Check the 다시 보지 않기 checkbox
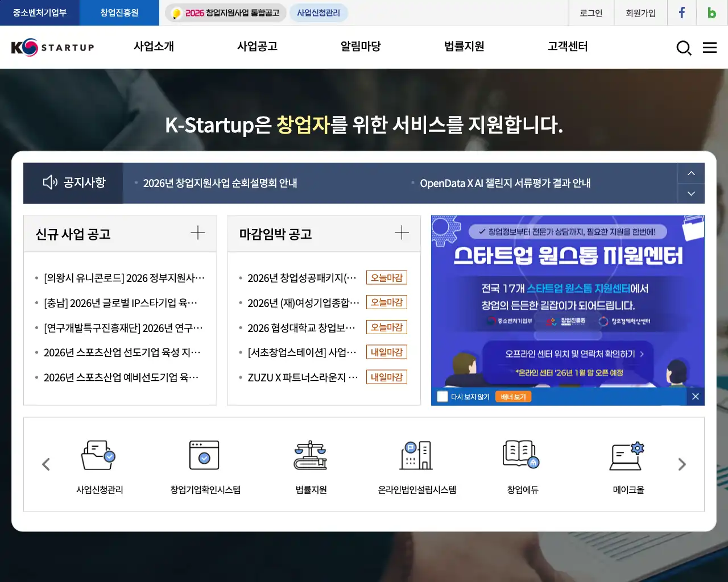 442,396
